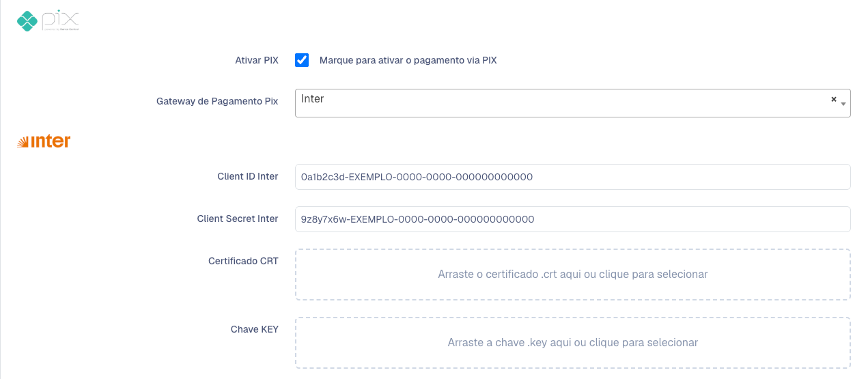Click the 'Certificado CRT' label
The image size is (868, 379).
[243, 261]
